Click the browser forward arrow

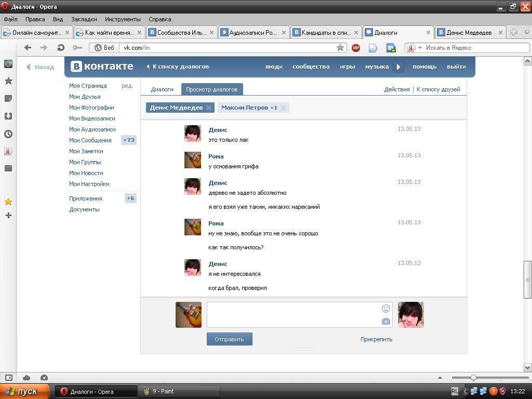[44, 48]
